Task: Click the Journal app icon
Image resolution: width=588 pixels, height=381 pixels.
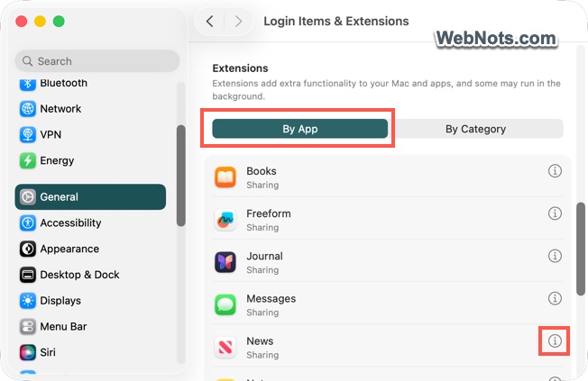Action: (x=225, y=262)
